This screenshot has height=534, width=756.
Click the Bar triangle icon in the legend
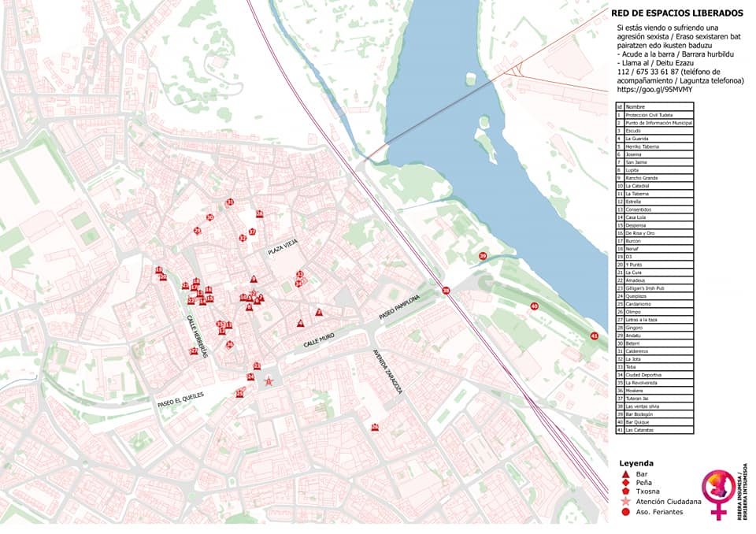click(626, 474)
